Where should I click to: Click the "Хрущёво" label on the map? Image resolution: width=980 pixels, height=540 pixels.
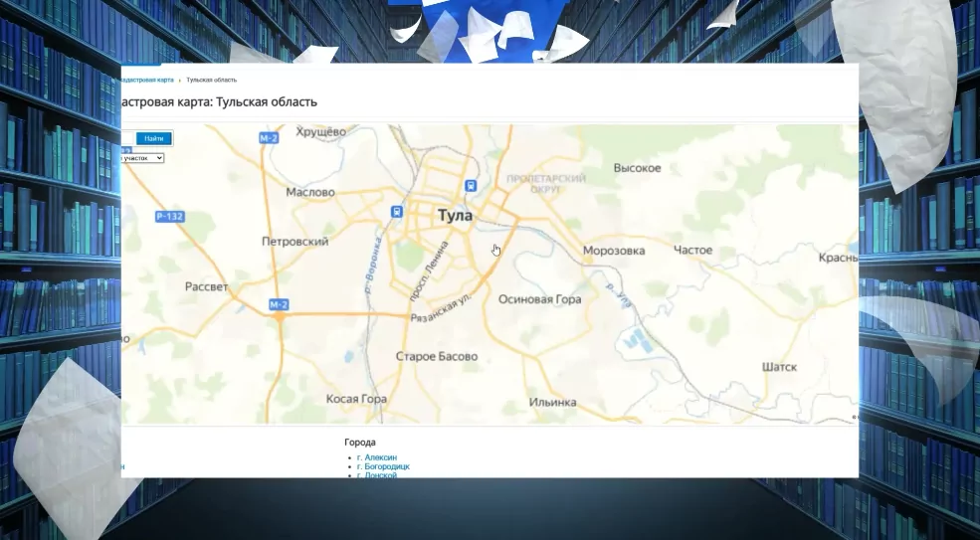point(320,132)
